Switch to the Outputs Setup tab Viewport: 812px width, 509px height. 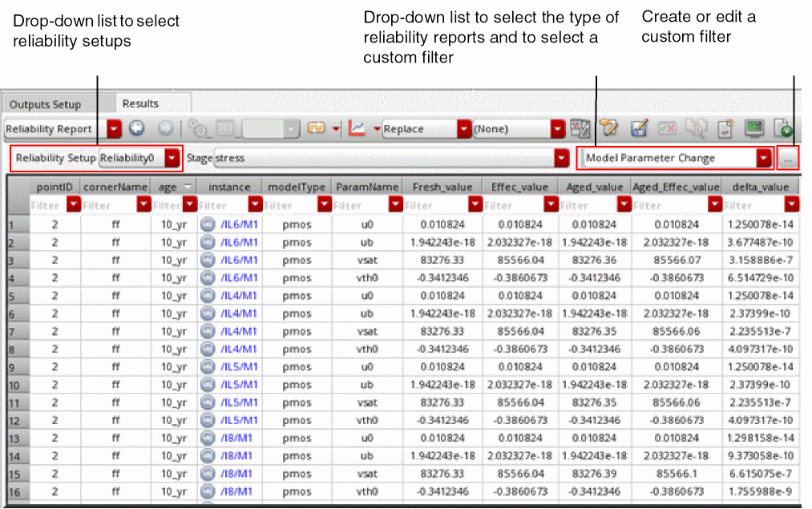coord(46,104)
